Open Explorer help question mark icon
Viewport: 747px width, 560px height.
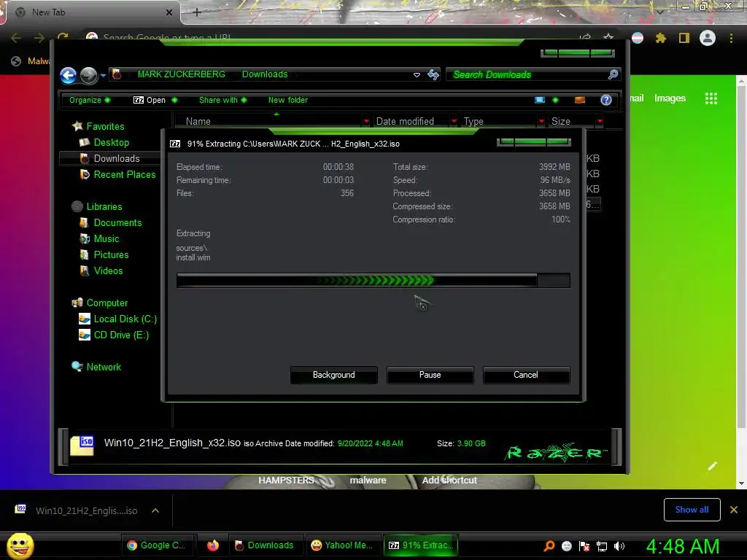[x=606, y=100]
